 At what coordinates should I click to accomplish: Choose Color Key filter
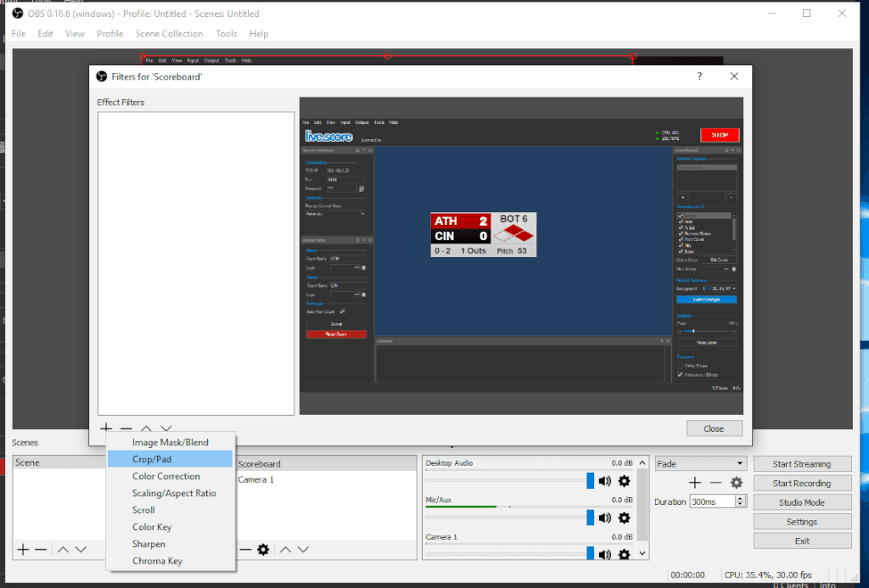170,527
